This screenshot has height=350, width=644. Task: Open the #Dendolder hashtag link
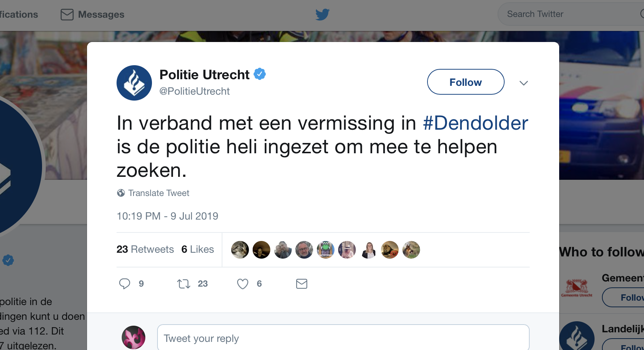coord(475,123)
